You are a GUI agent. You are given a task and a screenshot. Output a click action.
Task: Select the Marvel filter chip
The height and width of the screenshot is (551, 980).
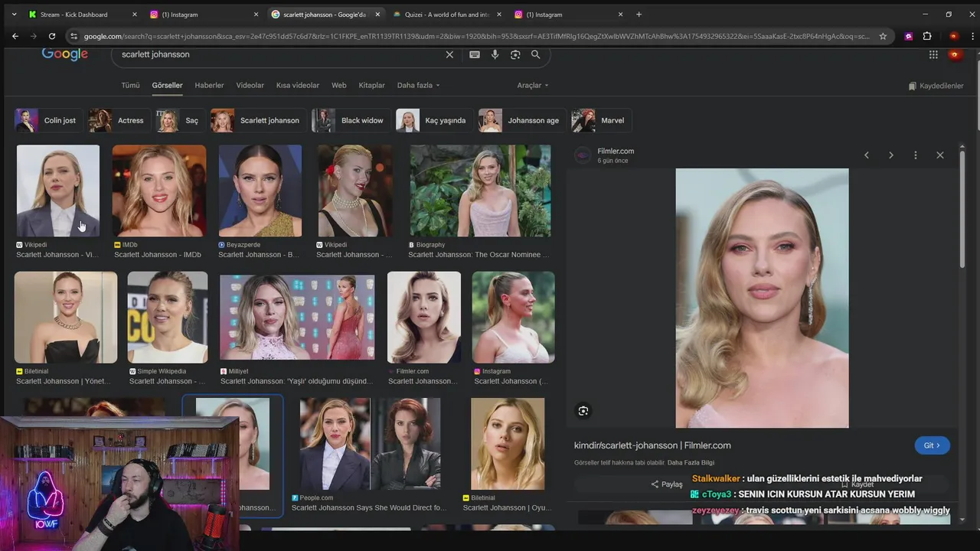[600, 120]
